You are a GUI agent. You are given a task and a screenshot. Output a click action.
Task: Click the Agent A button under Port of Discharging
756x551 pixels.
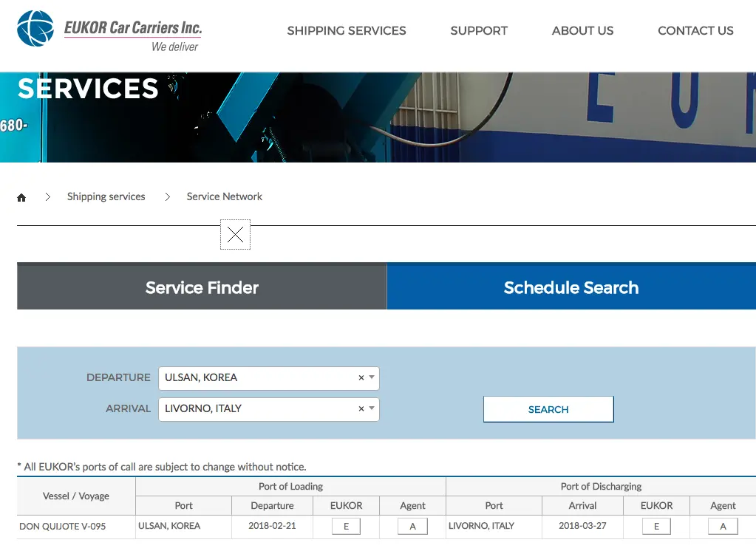click(x=723, y=527)
